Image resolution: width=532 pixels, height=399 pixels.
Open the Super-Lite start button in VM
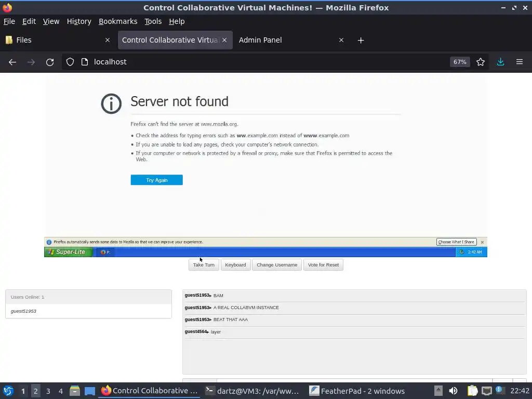click(x=69, y=252)
